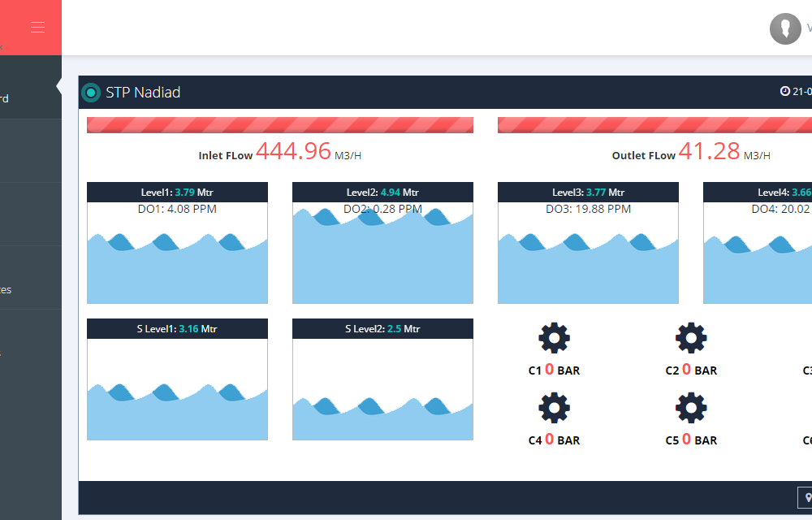This screenshot has height=520, width=812.
Task: Select the C4 compressor gear icon
Action: pos(554,408)
